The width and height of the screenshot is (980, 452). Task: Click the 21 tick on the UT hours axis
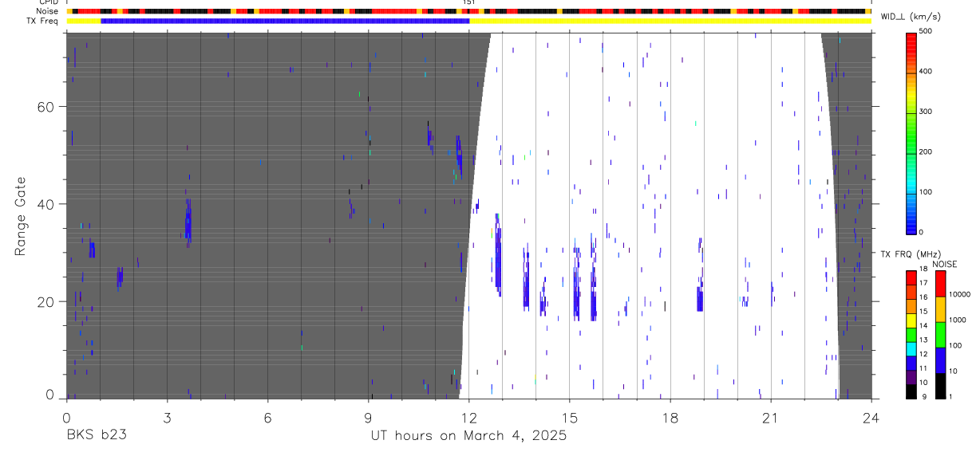click(x=770, y=418)
